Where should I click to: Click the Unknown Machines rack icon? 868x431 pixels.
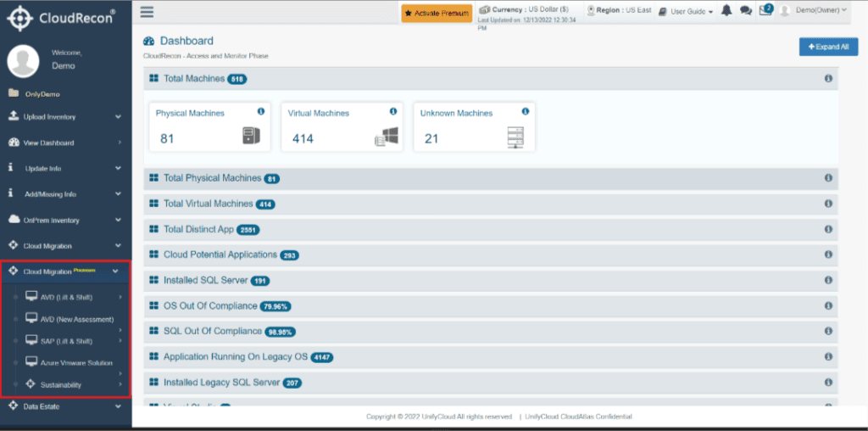click(x=515, y=137)
